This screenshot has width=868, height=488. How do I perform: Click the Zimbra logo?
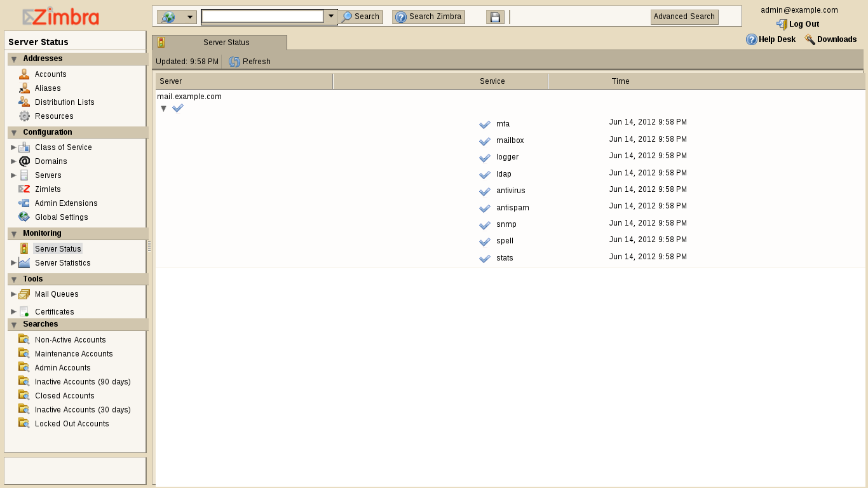(61, 16)
